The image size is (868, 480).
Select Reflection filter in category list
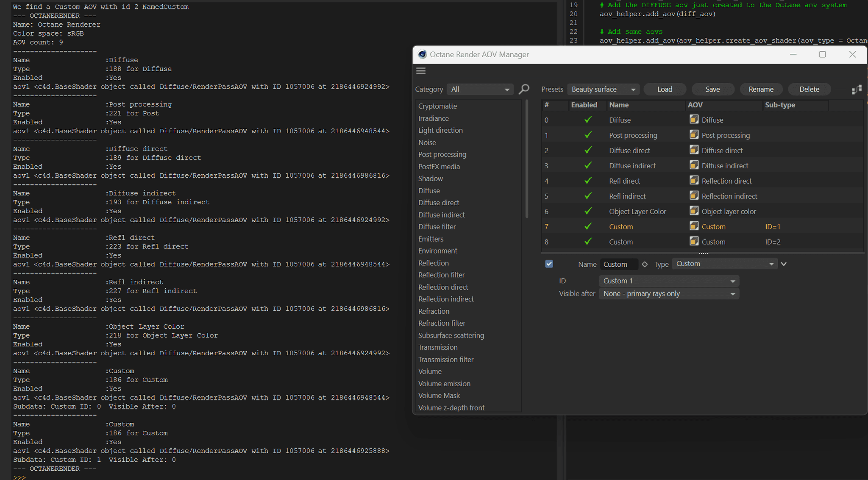[441, 275]
